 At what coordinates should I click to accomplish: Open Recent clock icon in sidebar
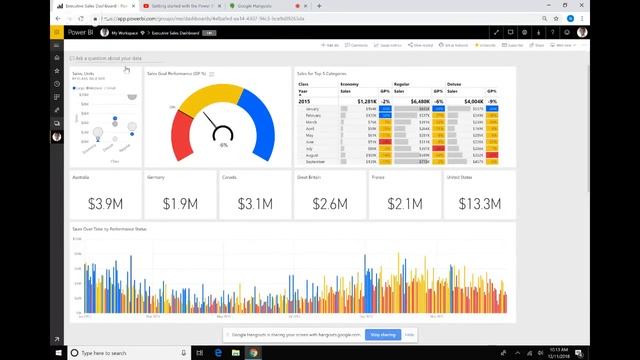(57, 84)
